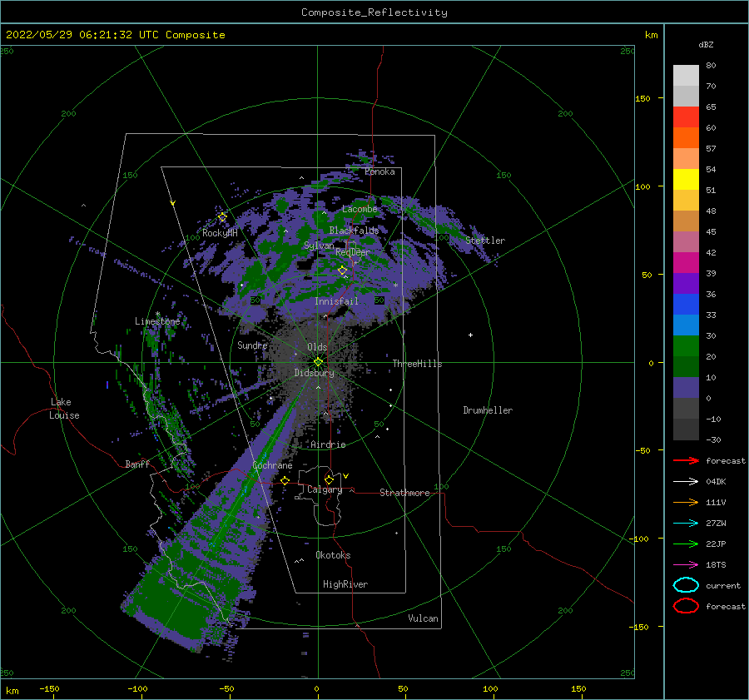The image size is (749, 700).
Task: Click yellow diamond marker above Calgary label
Action: pyautogui.click(x=329, y=479)
